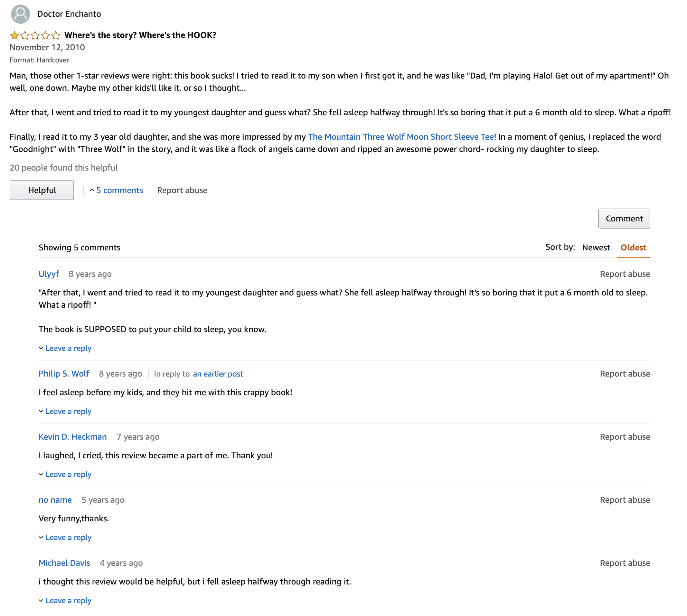Viewport: 687px width, 616px height.
Task: Report abuse on Philip S. Wolf's comment
Action: [x=625, y=374]
